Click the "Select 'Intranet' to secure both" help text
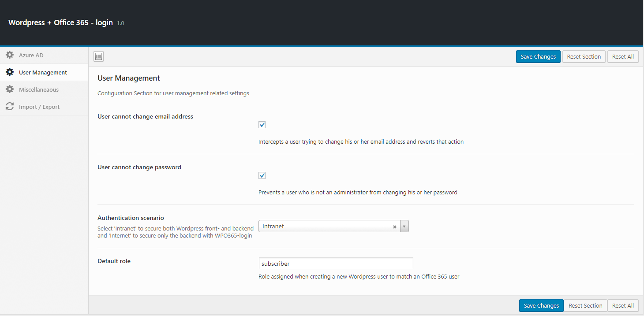The width and height of the screenshot is (644, 316). tap(176, 232)
